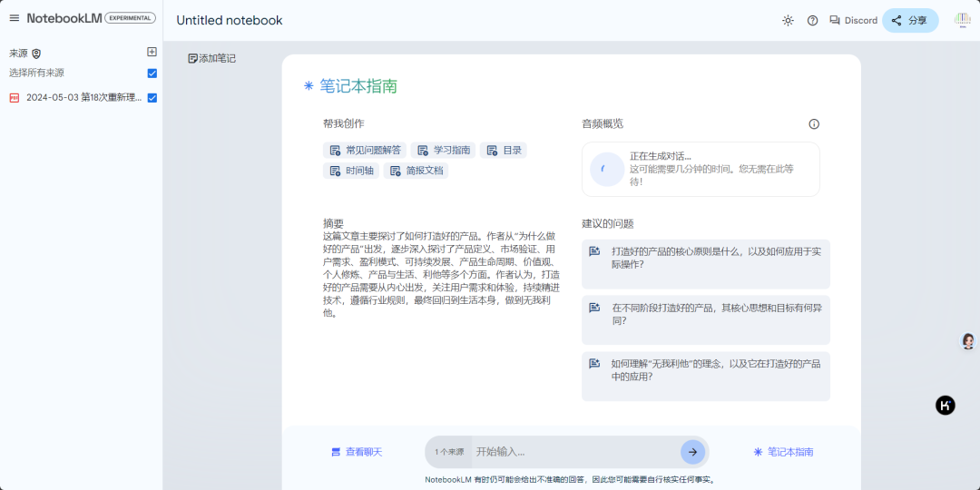
Task: Select the 常见问题解答 chip
Action: 364,151
